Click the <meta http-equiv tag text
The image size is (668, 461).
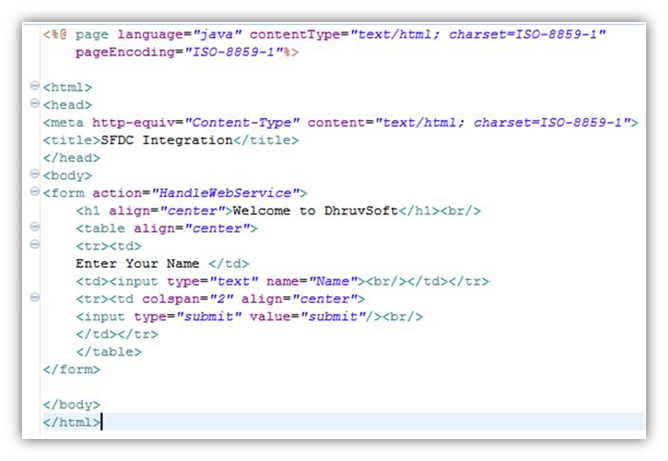coord(109,123)
